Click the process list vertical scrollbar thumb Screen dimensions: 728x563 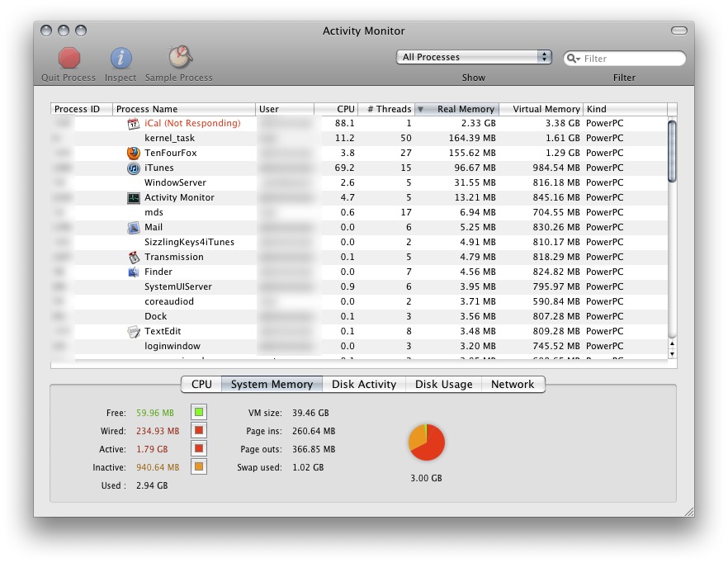point(672,151)
